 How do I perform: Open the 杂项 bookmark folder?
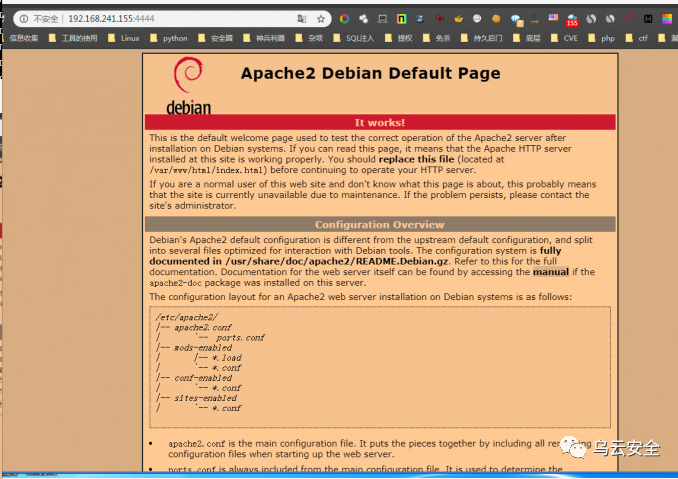click(309, 38)
